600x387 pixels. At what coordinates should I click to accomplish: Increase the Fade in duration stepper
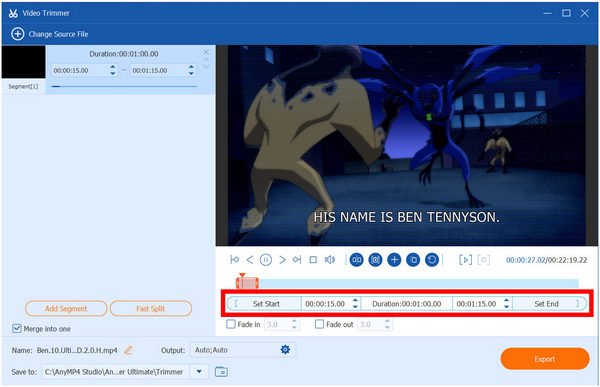[x=294, y=322]
